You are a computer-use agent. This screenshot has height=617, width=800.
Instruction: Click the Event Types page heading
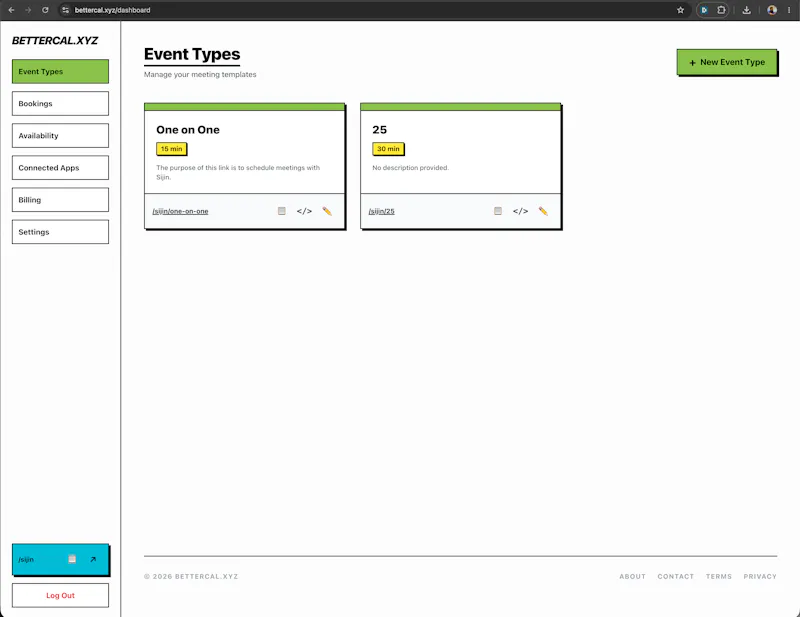(x=192, y=54)
